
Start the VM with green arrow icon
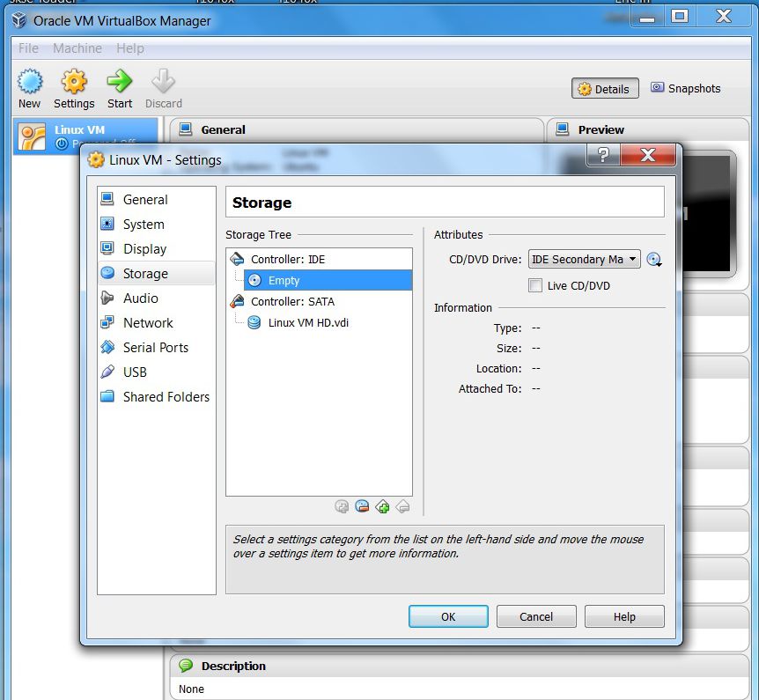tap(120, 88)
